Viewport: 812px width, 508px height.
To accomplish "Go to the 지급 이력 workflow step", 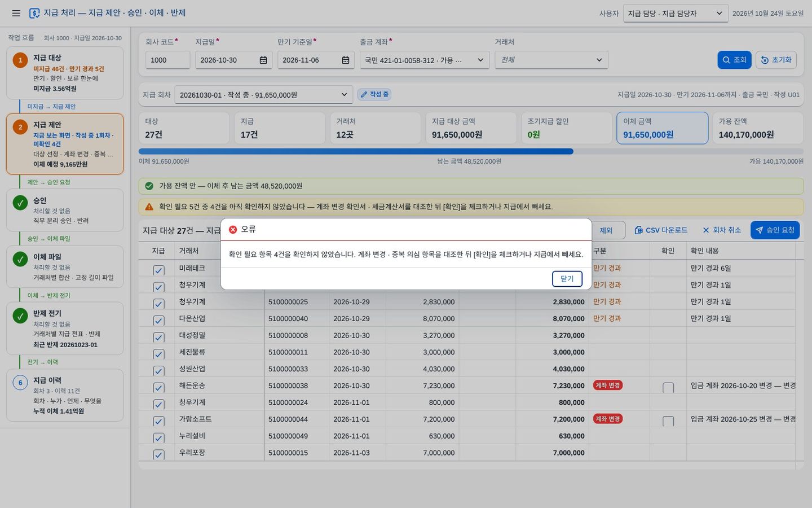I will (65, 395).
